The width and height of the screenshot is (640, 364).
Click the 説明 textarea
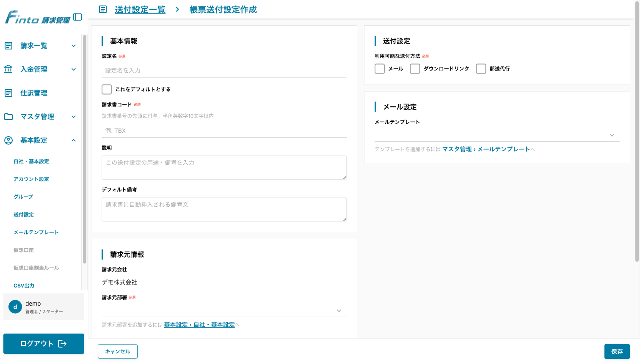pyautogui.click(x=224, y=167)
